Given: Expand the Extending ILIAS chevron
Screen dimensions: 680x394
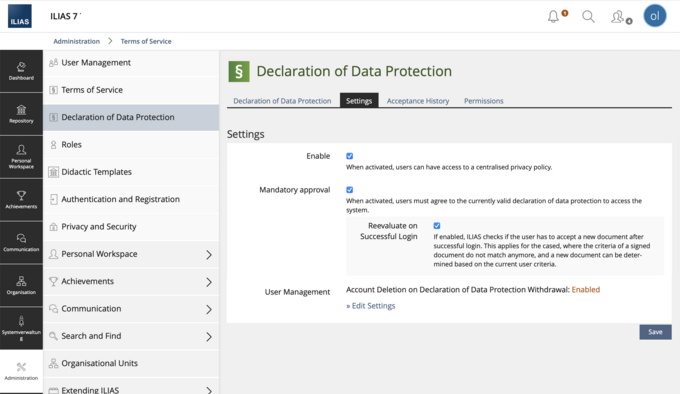Looking at the screenshot, I should (x=209, y=390).
